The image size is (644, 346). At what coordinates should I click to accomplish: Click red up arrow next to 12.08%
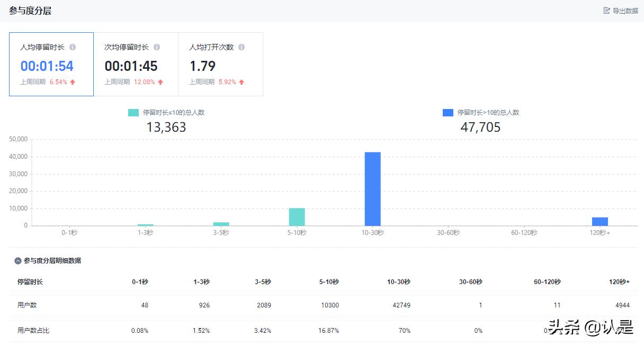point(160,82)
